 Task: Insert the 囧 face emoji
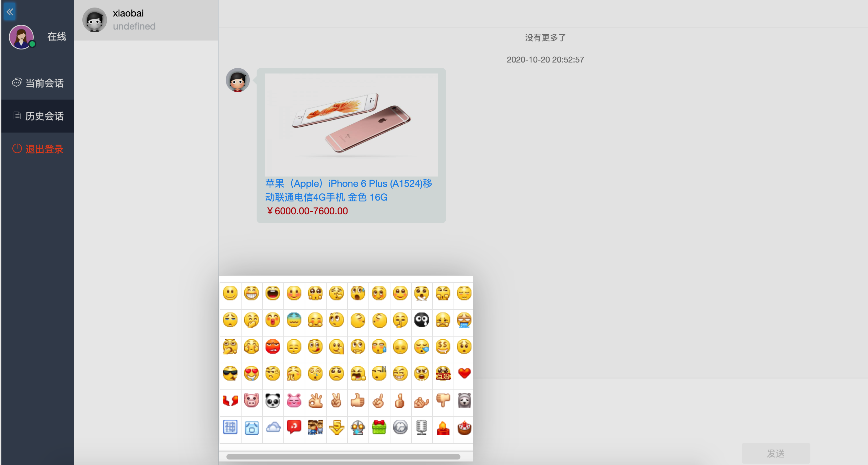click(x=251, y=427)
